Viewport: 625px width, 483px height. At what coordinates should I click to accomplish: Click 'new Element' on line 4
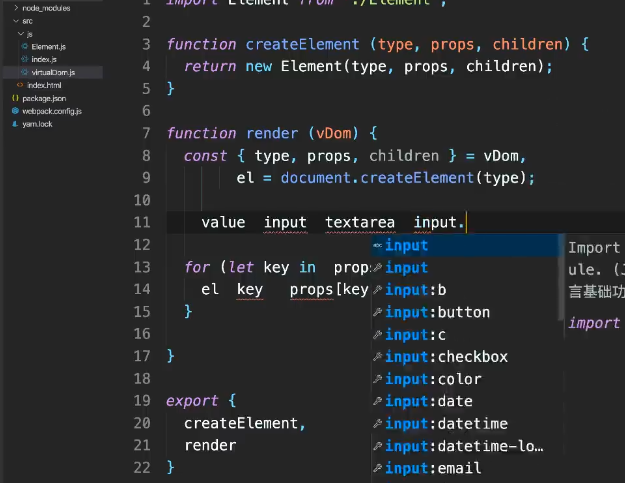(294, 66)
